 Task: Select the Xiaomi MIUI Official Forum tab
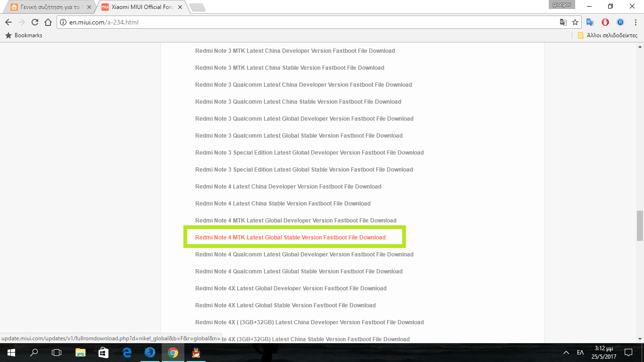(141, 7)
